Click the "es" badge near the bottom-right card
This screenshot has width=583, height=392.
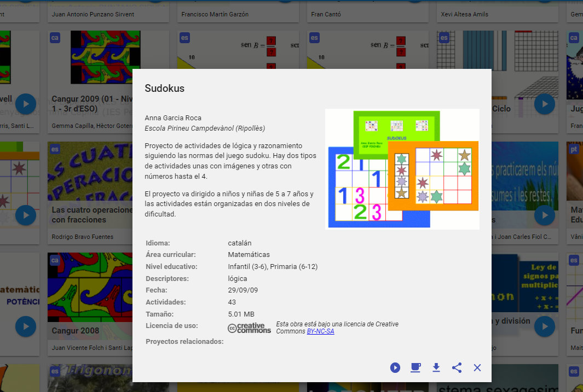point(574,260)
